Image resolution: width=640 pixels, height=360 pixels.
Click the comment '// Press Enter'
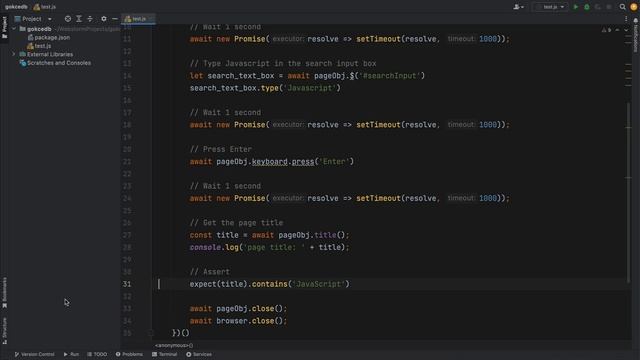[221, 149]
